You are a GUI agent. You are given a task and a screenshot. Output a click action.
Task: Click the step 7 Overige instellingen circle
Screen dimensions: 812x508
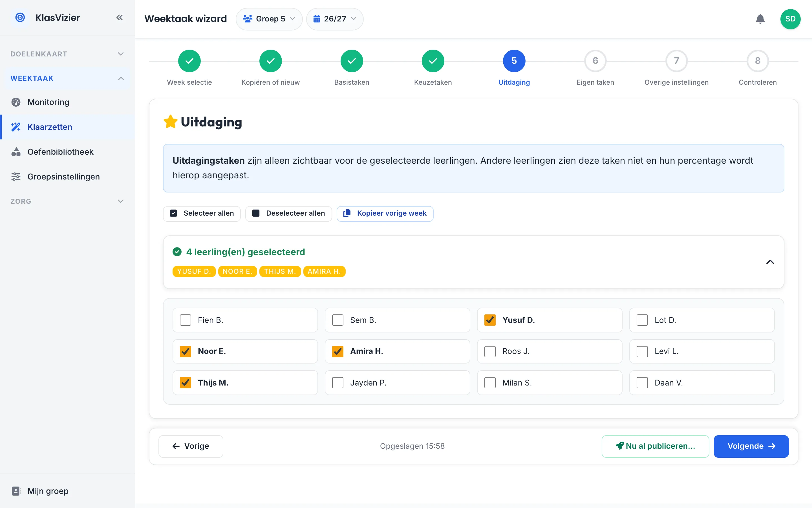(x=676, y=61)
